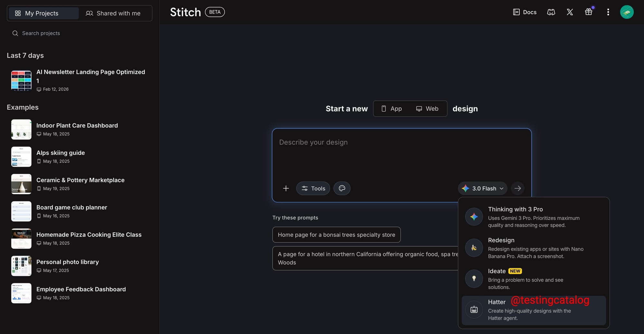Click the green profile avatar picture

coord(627,12)
